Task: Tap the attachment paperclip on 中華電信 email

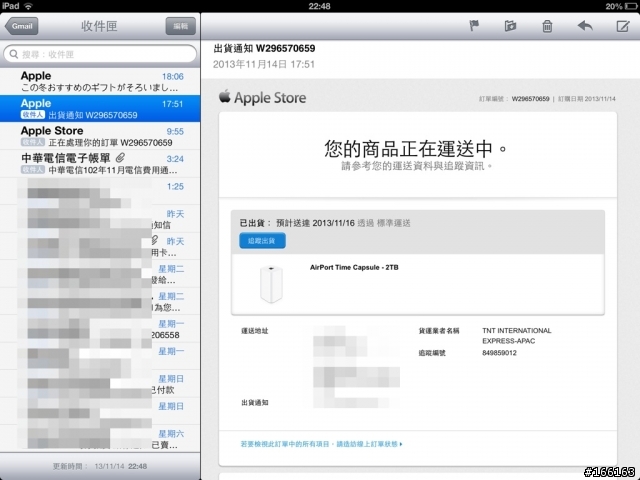Action: pyautogui.click(x=120, y=157)
